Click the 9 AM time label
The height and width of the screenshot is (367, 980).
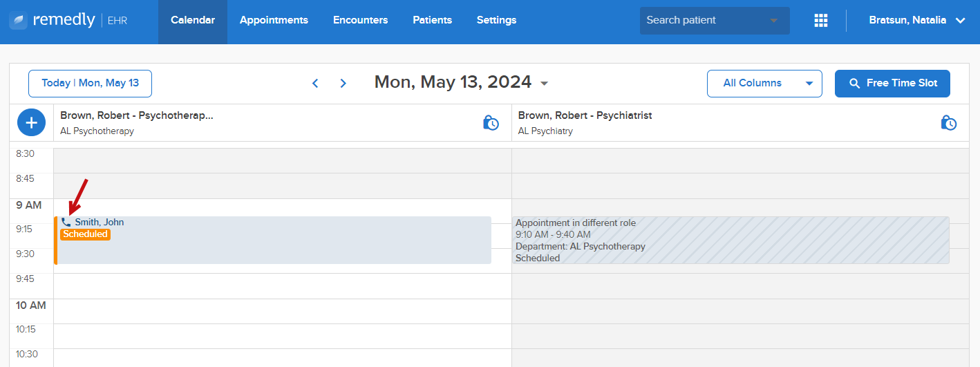[x=29, y=205]
